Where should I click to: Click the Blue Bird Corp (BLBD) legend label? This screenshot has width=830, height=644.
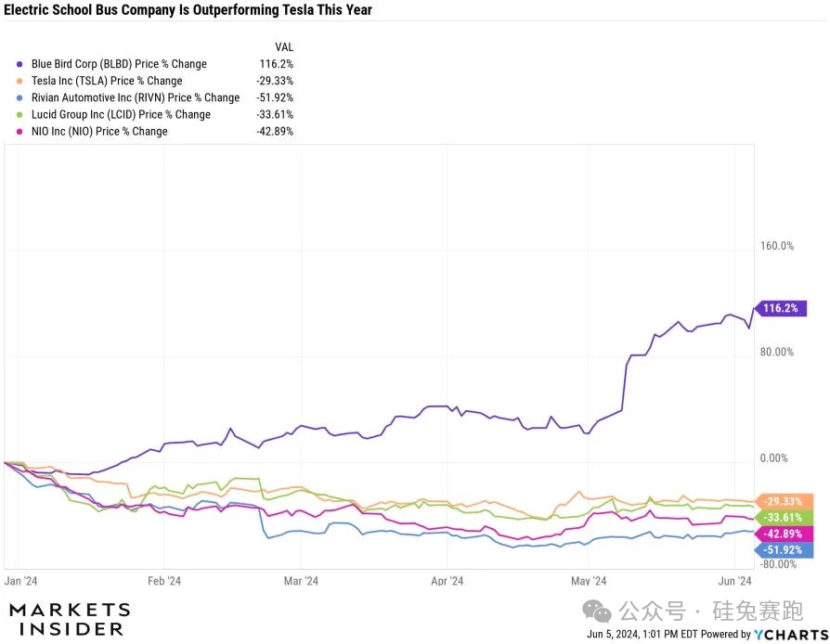119,64
